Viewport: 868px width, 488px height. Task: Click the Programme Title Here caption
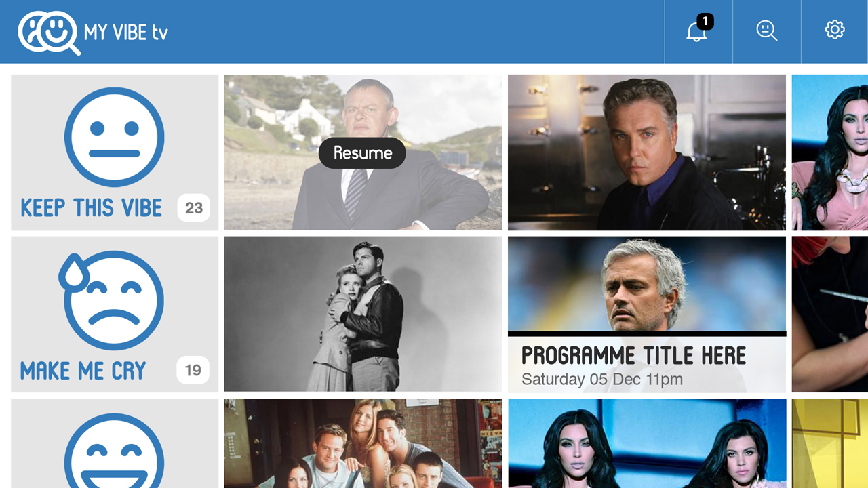[x=633, y=356]
